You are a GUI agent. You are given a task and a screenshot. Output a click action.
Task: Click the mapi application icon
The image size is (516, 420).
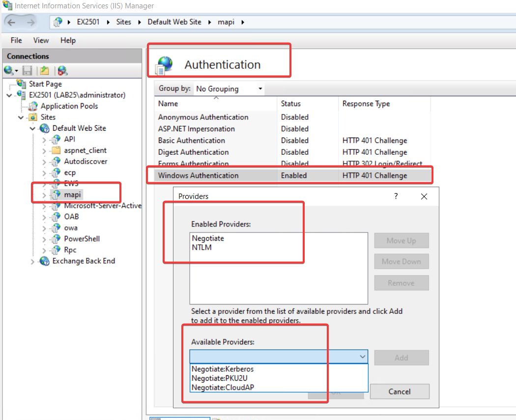(57, 195)
